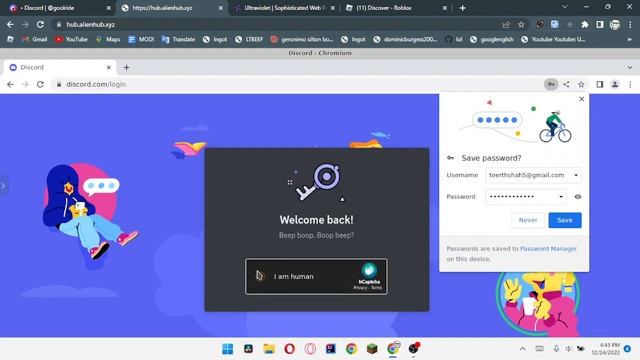Click the share icon in inner Chromium toolbar
The width and height of the screenshot is (640, 360).
coord(566,84)
